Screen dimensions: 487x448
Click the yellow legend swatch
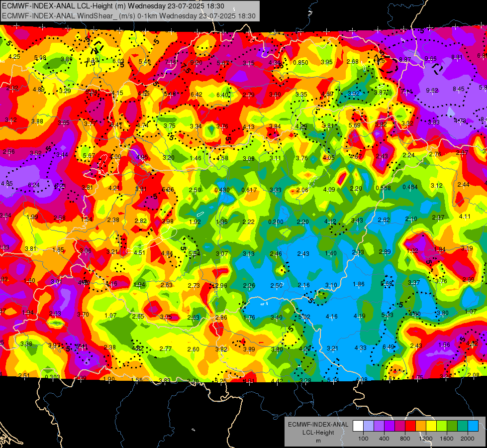coord(431,426)
